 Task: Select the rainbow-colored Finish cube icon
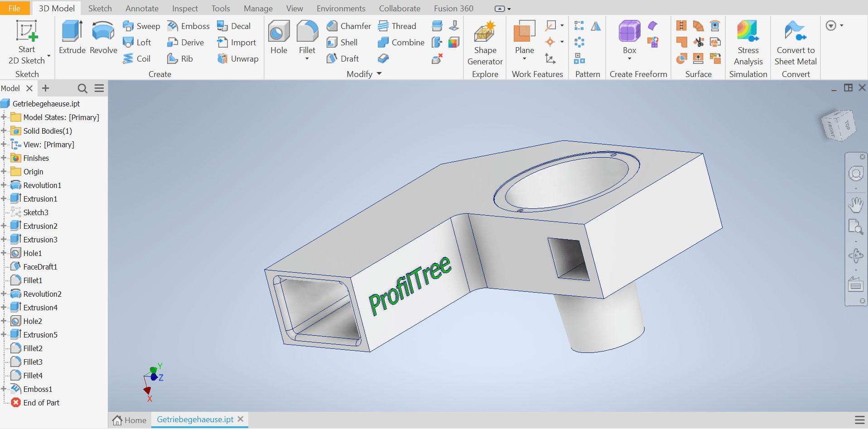[x=454, y=43]
